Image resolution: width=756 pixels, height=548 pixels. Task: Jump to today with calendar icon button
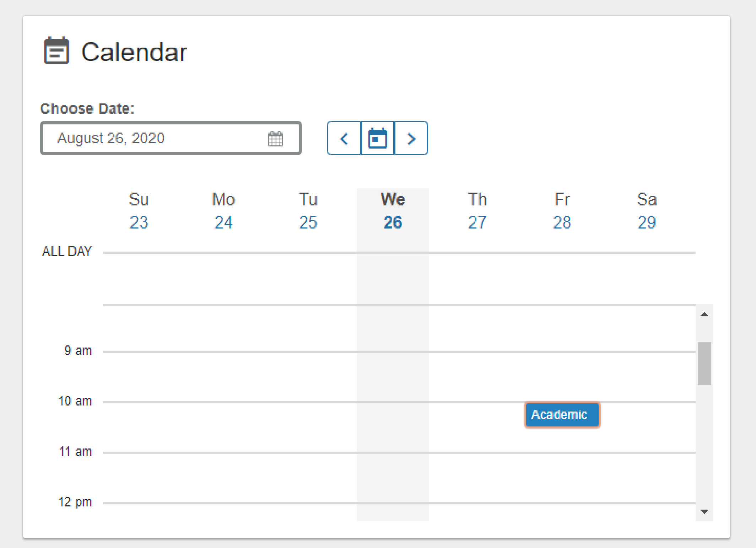[x=378, y=138]
